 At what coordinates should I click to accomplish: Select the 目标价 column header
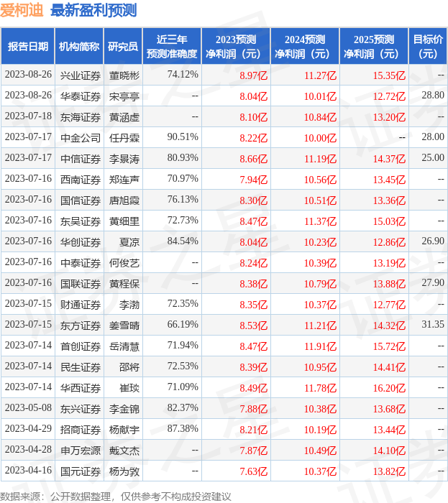(428, 47)
